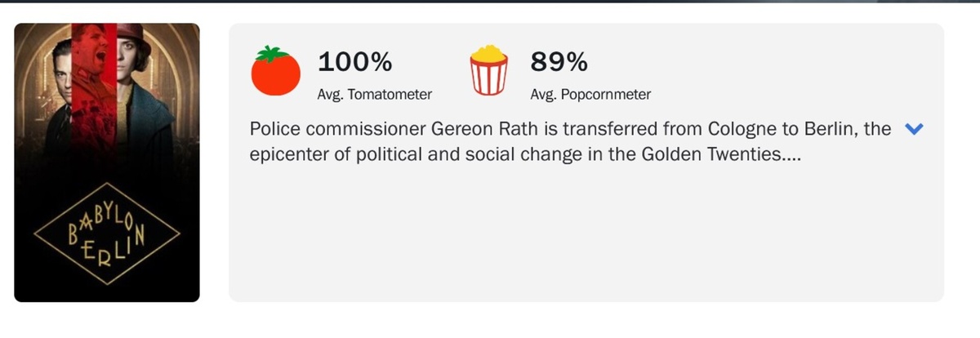Click the truncated ellipsis ending the synopsis
The image size is (980, 338).
pyautogui.click(x=790, y=156)
